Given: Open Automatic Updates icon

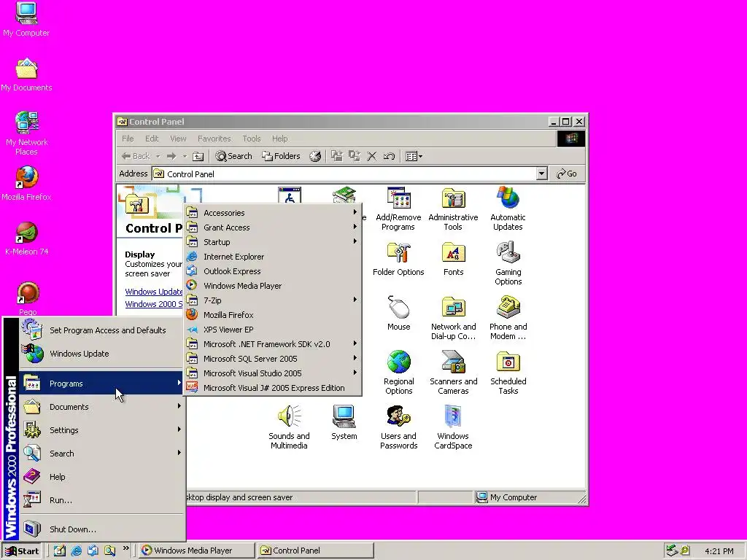Looking at the screenshot, I should pyautogui.click(x=508, y=209).
